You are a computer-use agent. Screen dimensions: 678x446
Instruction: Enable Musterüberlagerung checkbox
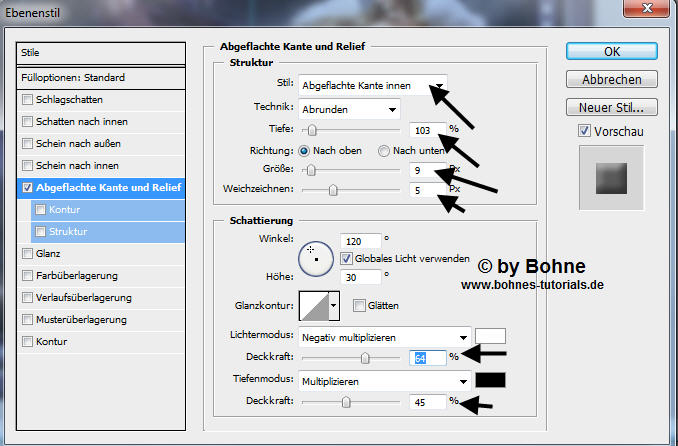tap(27, 320)
